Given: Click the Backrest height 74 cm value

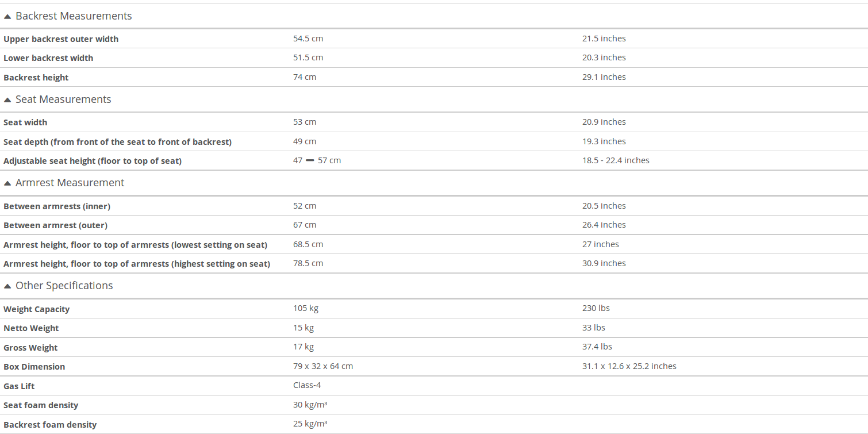Looking at the screenshot, I should tap(305, 77).
